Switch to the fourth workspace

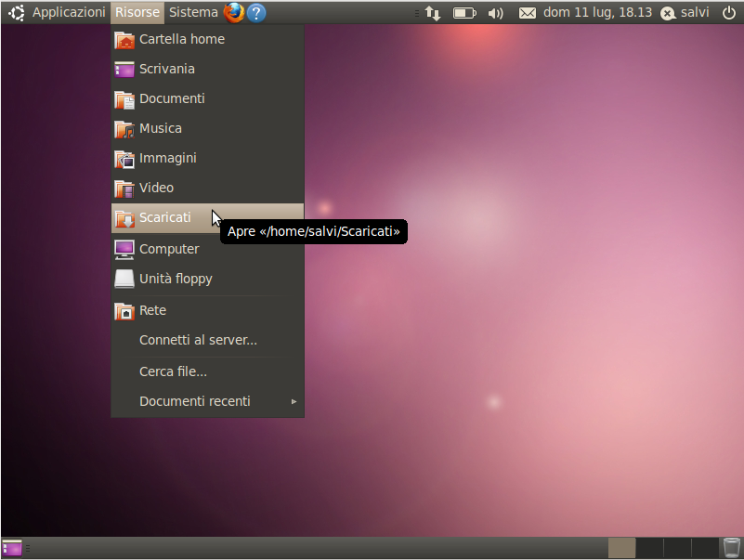tap(705, 548)
